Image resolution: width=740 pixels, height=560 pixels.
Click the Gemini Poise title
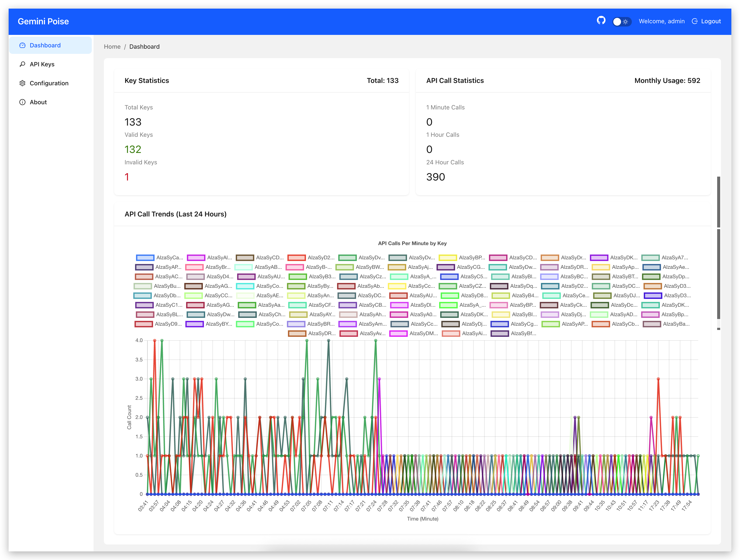click(43, 21)
